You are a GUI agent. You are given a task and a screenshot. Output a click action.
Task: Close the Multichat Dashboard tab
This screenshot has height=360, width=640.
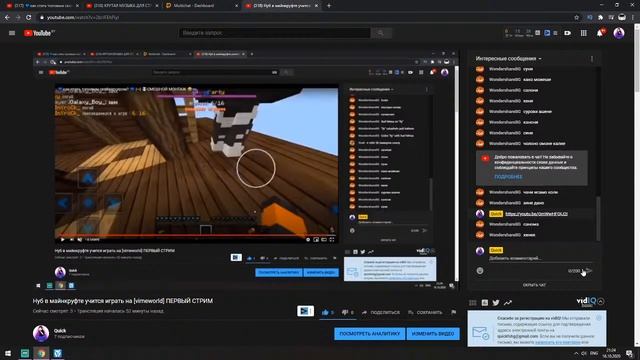click(x=236, y=6)
